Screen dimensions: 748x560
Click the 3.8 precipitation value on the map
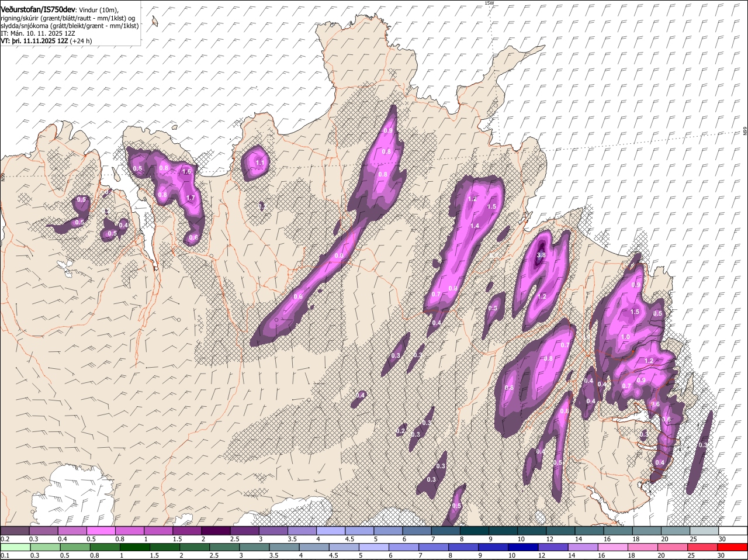click(541, 255)
